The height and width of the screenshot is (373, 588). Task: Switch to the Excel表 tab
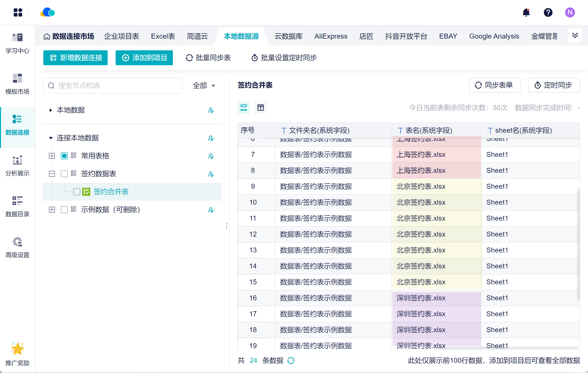[163, 36]
